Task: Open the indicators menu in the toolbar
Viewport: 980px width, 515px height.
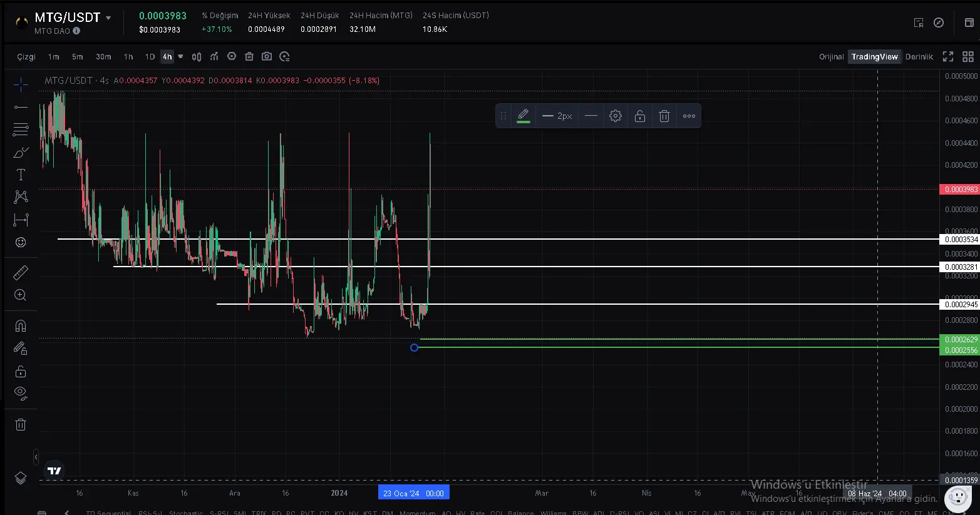Action: (214, 56)
